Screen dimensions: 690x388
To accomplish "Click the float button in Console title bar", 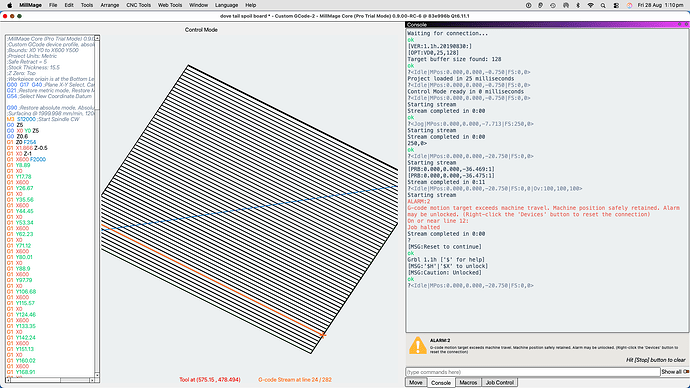I will pyautogui.click(x=679, y=25).
